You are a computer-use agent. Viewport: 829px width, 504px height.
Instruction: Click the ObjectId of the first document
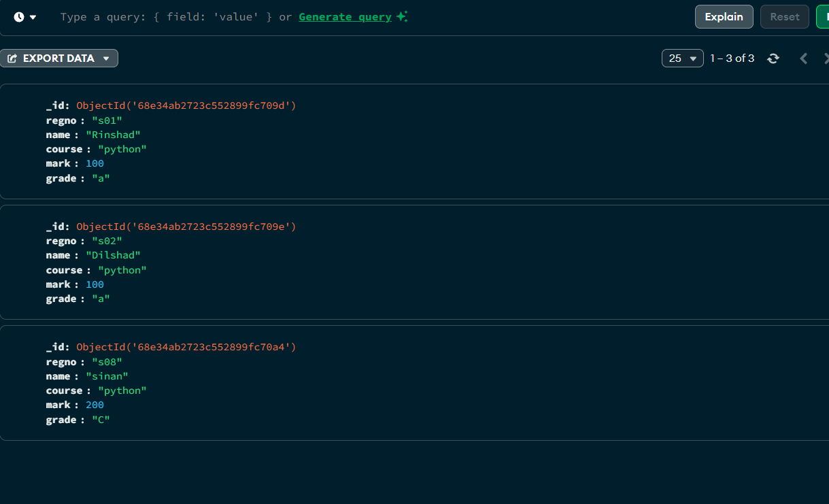[x=185, y=105]
